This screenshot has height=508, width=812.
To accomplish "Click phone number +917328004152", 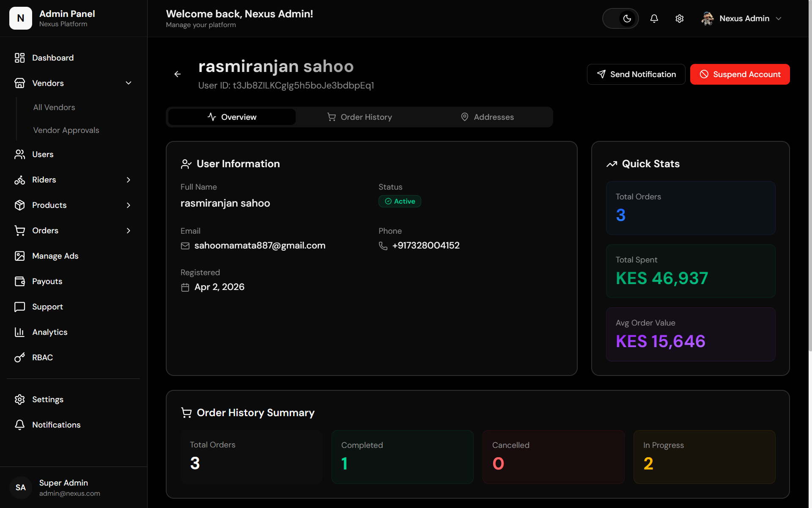I will pos(426,246).
